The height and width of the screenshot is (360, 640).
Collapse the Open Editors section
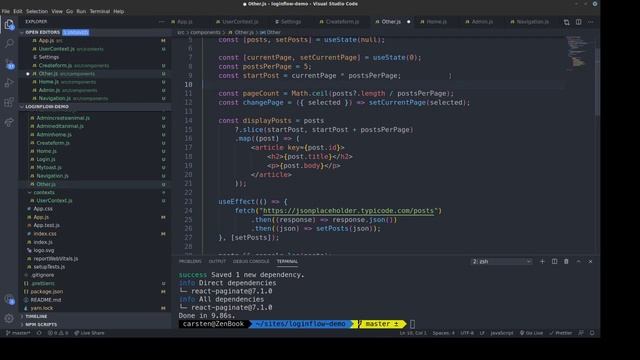tap(22, 32)
